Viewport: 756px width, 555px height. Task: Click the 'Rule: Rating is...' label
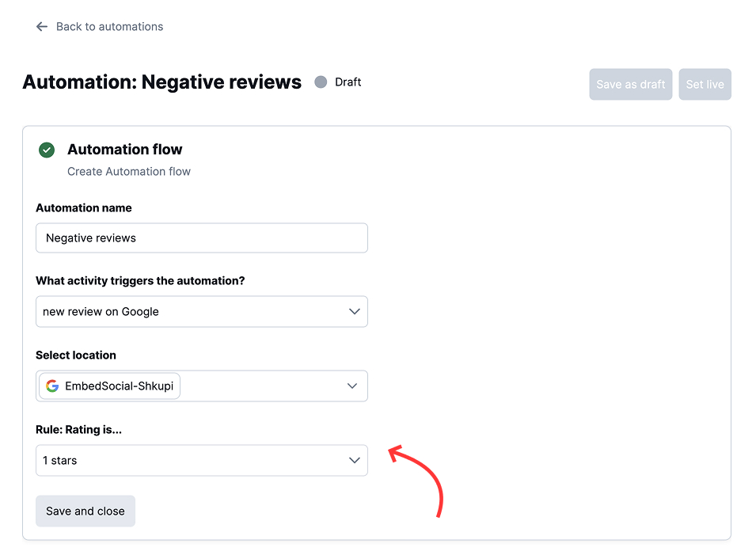click(79, 430)
